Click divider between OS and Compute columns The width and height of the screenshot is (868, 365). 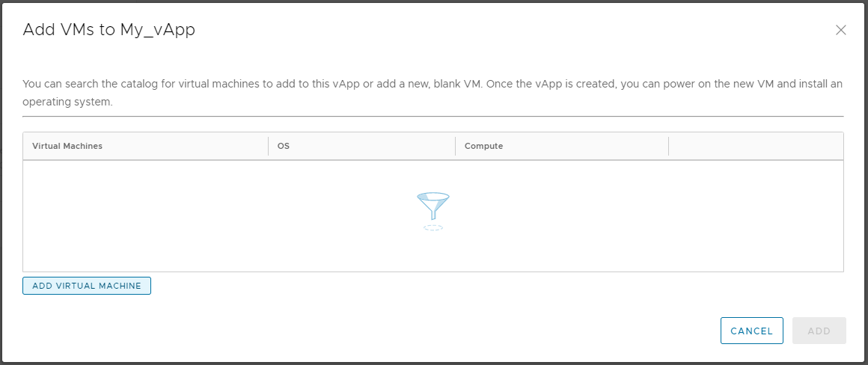(x=456, y=146)
